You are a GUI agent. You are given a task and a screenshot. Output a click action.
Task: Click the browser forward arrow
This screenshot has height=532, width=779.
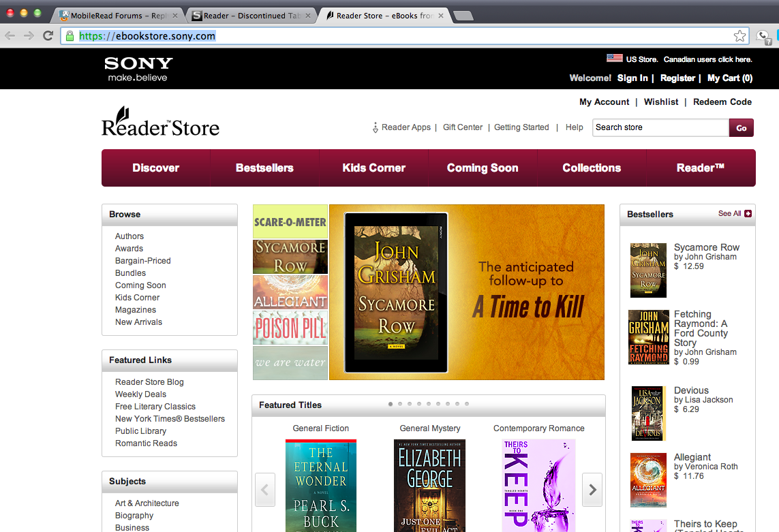29,36
